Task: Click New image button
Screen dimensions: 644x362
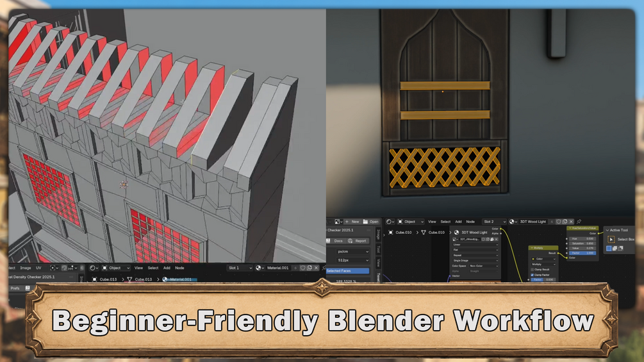Action: (x=352, y=222)
